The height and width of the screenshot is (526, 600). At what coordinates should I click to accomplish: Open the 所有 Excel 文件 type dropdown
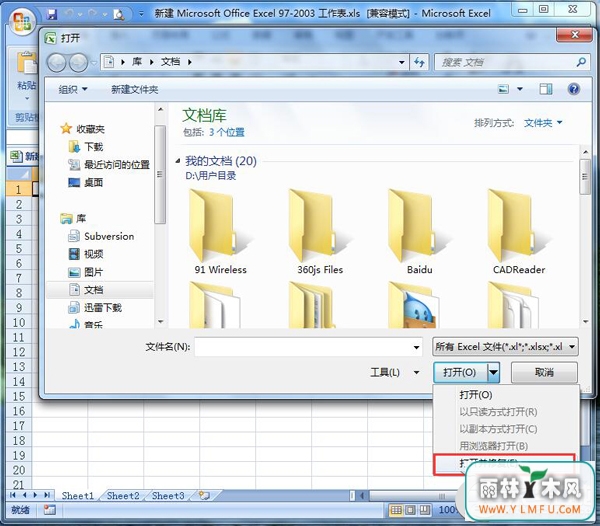point(505,347)
